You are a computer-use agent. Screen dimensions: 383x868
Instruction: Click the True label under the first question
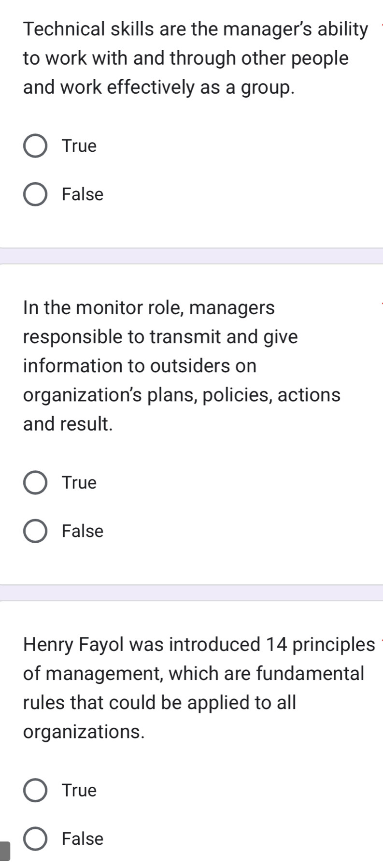[79, 146]
